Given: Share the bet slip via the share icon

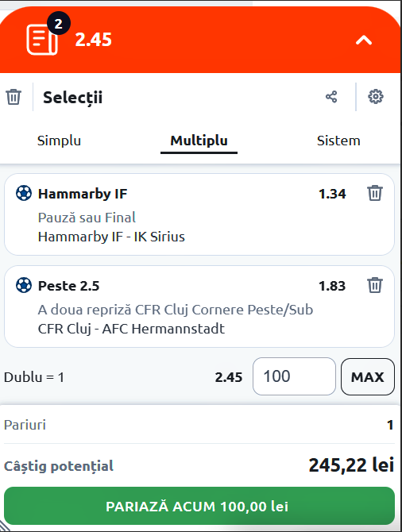Looking at the screenshot, I should [331, 97].
